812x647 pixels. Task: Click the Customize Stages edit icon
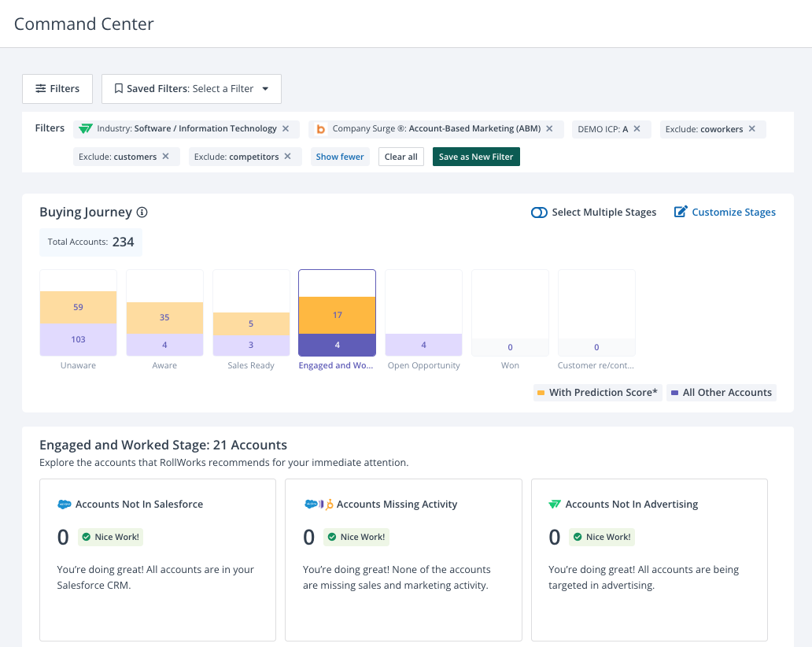coord(681,213)
